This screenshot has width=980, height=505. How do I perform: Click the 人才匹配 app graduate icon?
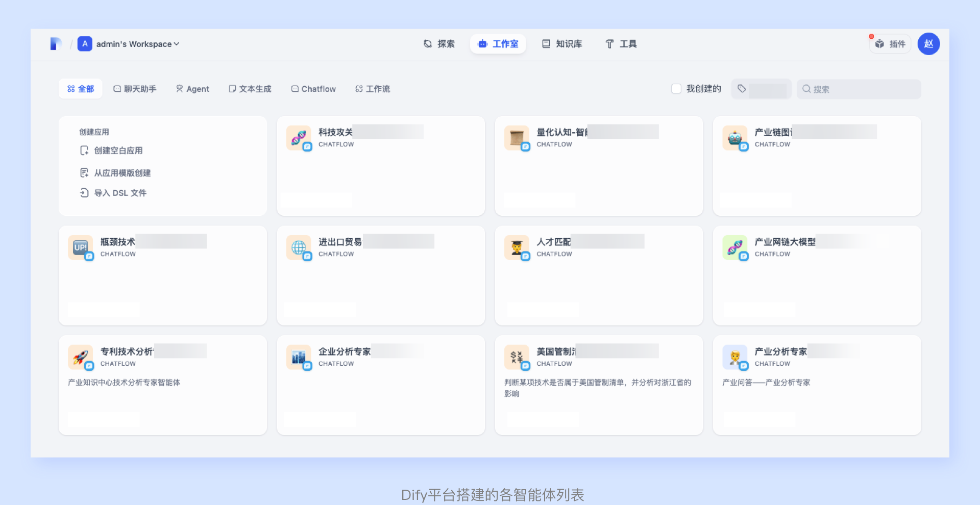click(x=517, y=247)
